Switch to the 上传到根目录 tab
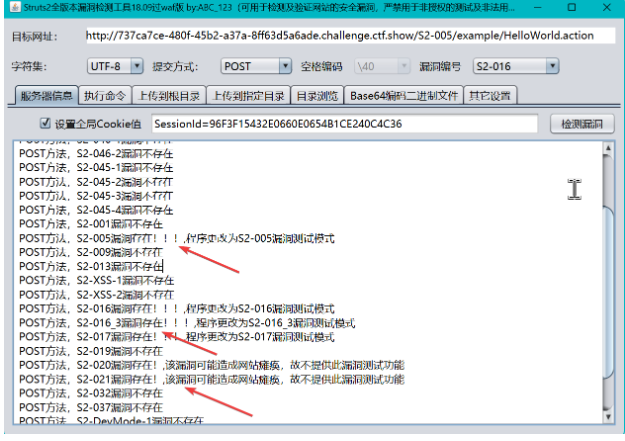Viewport: 625px width, 441px height. [x=169, y=96]
